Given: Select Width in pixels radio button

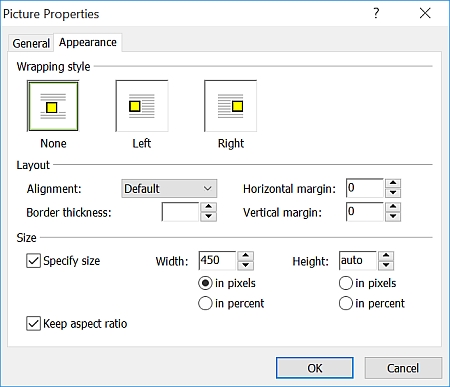Looking at the screenshot, I should 205,283.
